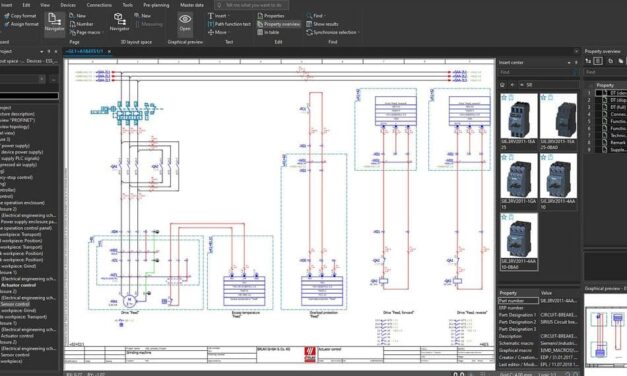This screenshot has height=376, width=627.
Task: Click the In table command
Action: 268,32
